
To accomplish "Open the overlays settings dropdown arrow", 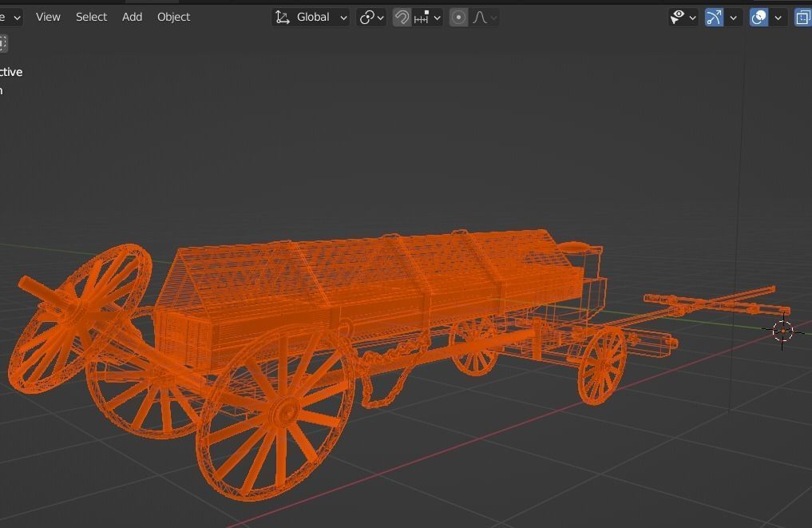I will (x=778, y=17).
